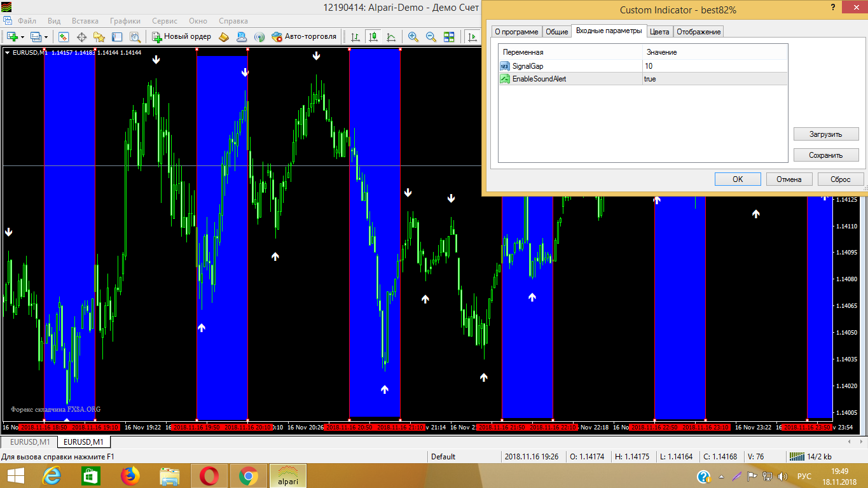This screenshot has width=868, height=488.
Task: Click the Загрузить button
Action: [826, 134]
